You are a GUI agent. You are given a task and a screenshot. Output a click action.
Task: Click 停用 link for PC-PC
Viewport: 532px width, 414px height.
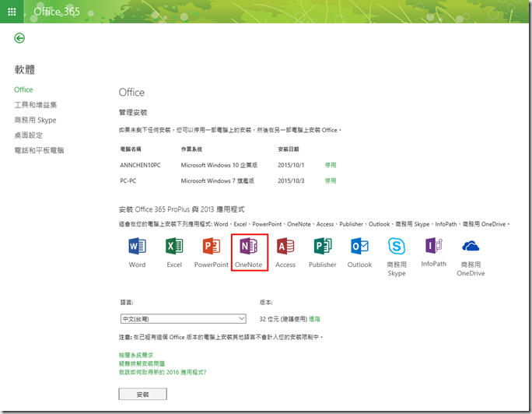tap(331, 181)
